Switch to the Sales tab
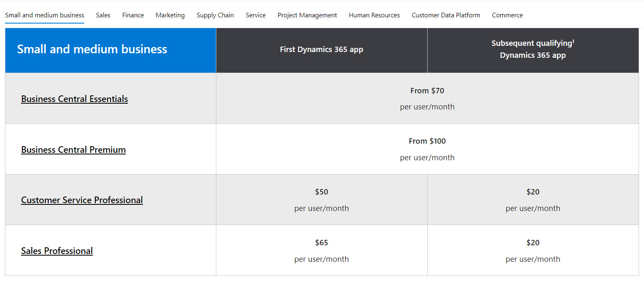The image size is (644, 282). pos(103,15)
